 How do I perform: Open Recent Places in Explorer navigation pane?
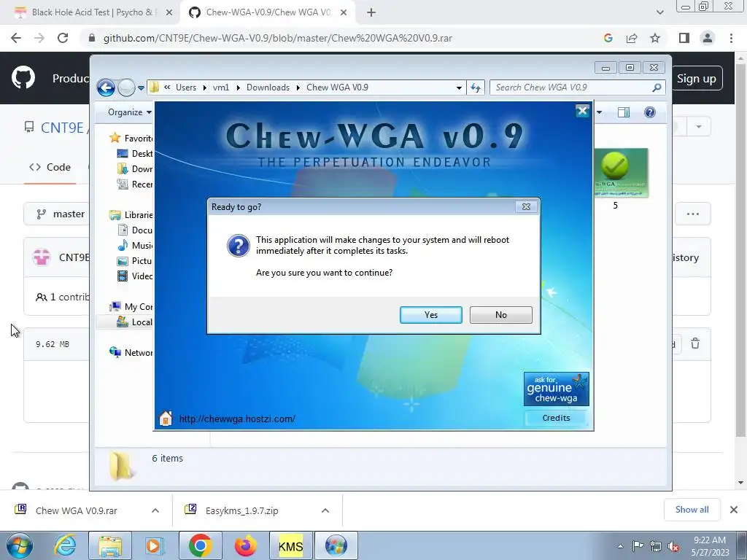click(135, 184)
